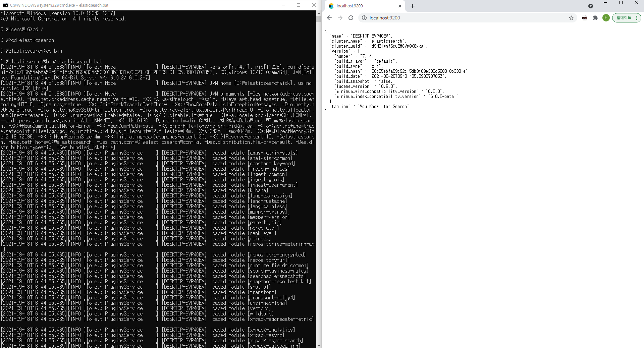This screenshot has width=644, height=348.
Task: Click the cmd scrollbar up arrow
Action: click(319, 13)
